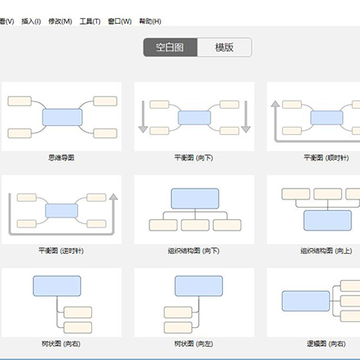Open the 帮助(H) menu
The image size is (360, 360).
point(150,22)
